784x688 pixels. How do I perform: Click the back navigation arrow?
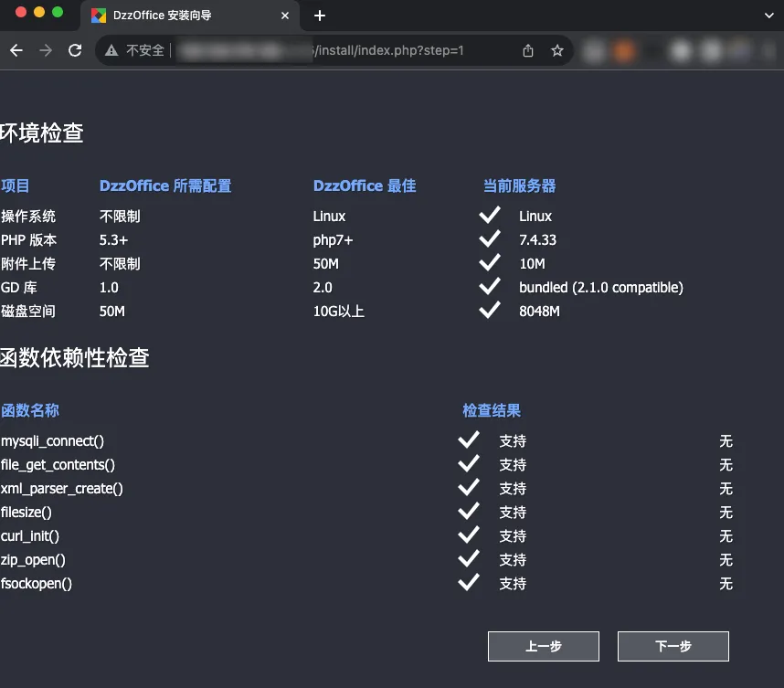(16, 50)
